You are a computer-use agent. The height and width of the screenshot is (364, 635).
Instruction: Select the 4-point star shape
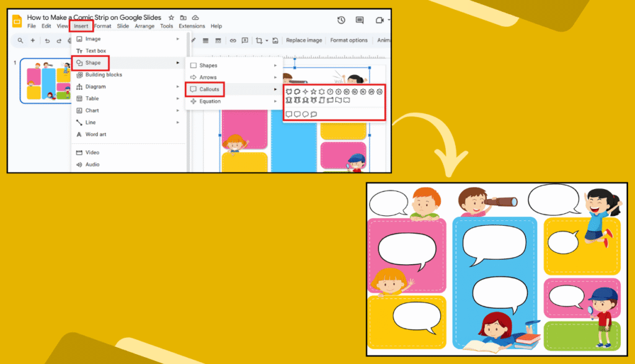(x=305, y=92)
